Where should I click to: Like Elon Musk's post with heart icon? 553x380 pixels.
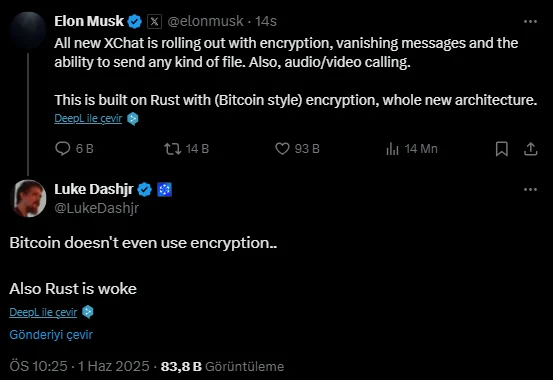(x=282, y=149)
